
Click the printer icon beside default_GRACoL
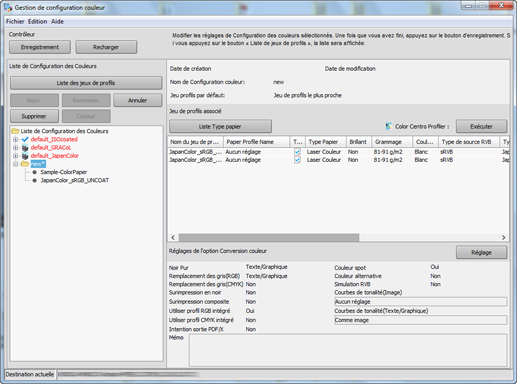tap(25, 148)
